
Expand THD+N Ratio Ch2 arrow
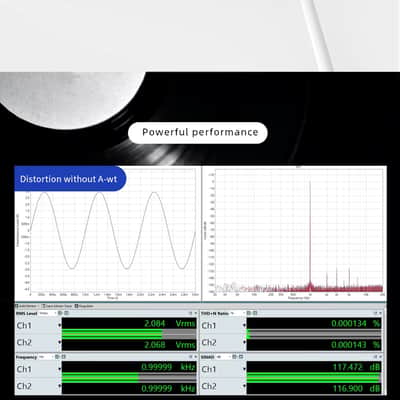click(244, 342)
